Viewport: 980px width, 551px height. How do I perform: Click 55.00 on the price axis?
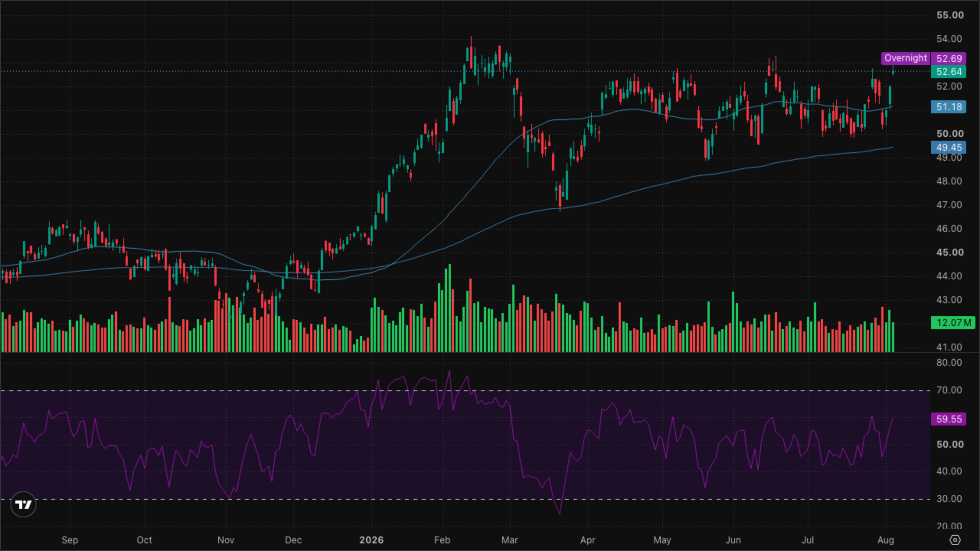[x=950, y=15]
